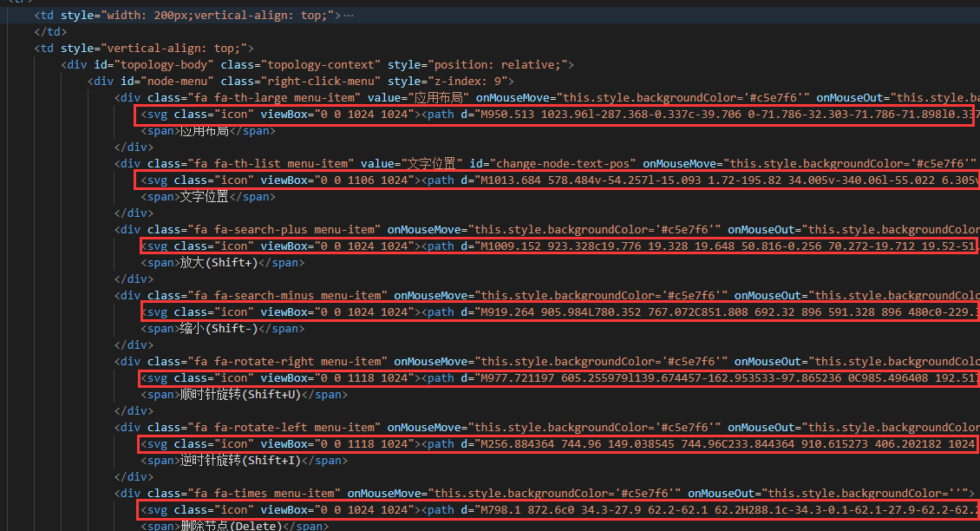This screenshot has height=531, width=980.
Task: Click the span text 逆时针旋转(Shift+I)
Action: (x=240, y=461)
